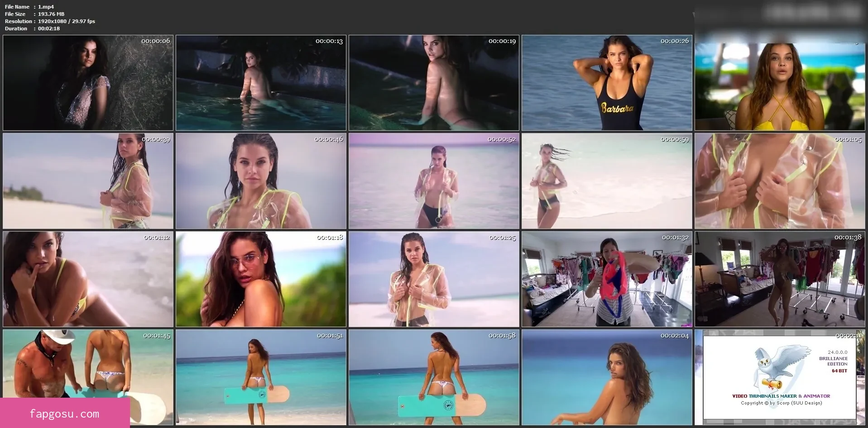The image size is (868, 428).
Task: Select the thumbnail stamped 00:00:13
Action: [x=261, y=83]
